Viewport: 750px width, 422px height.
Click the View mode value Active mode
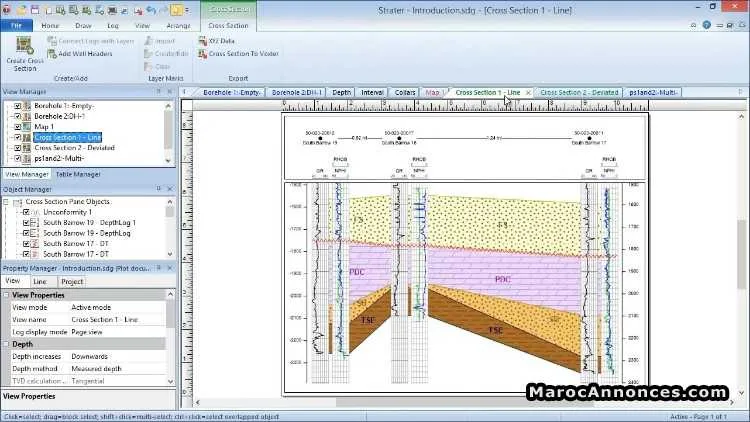pyautogui.click(x=91, y=308)
